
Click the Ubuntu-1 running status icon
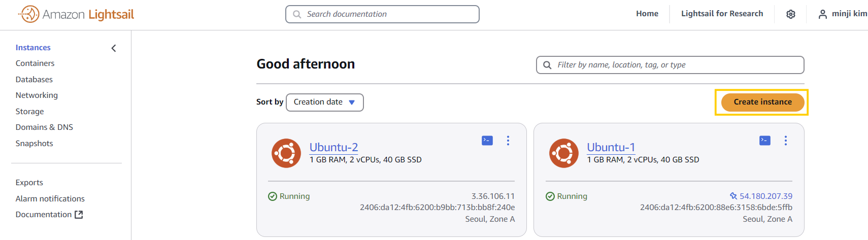point(550,196)
